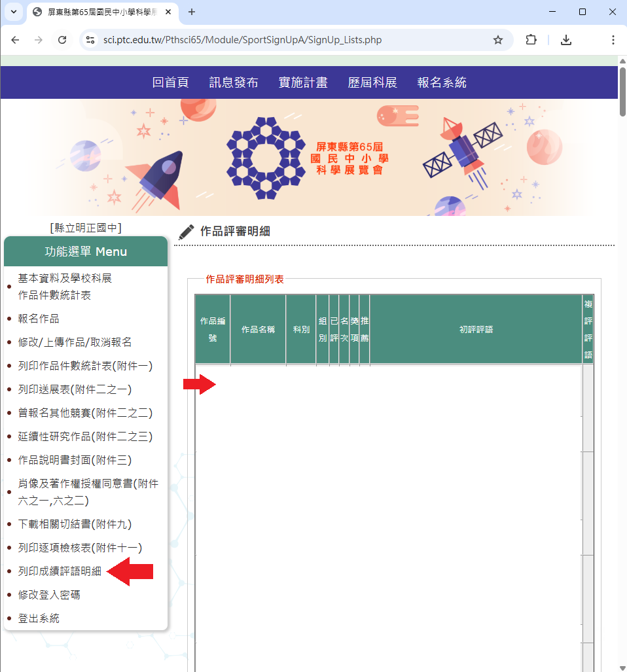Open 列印逐項檢核表(附件十一) link
The width and height of the screenshot is (627, 672).
[80, 547]
